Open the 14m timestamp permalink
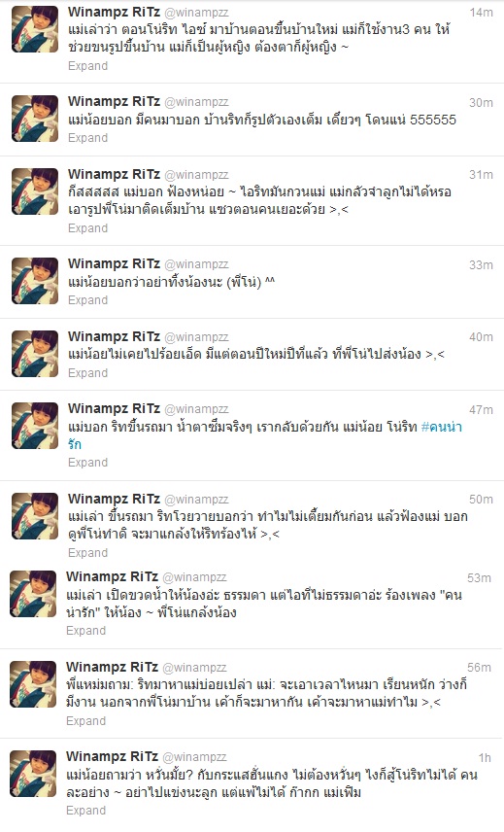 (481, 13)
